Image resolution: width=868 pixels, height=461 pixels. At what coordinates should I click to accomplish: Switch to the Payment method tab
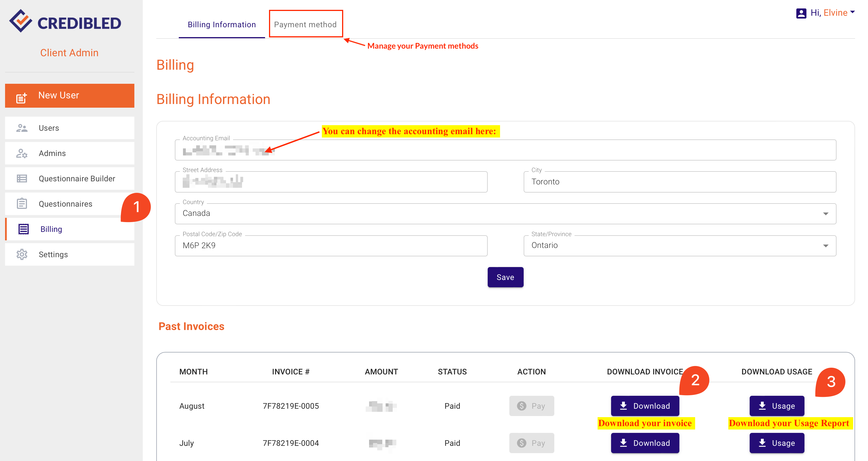pyautogui.click(x=305, y=24)
